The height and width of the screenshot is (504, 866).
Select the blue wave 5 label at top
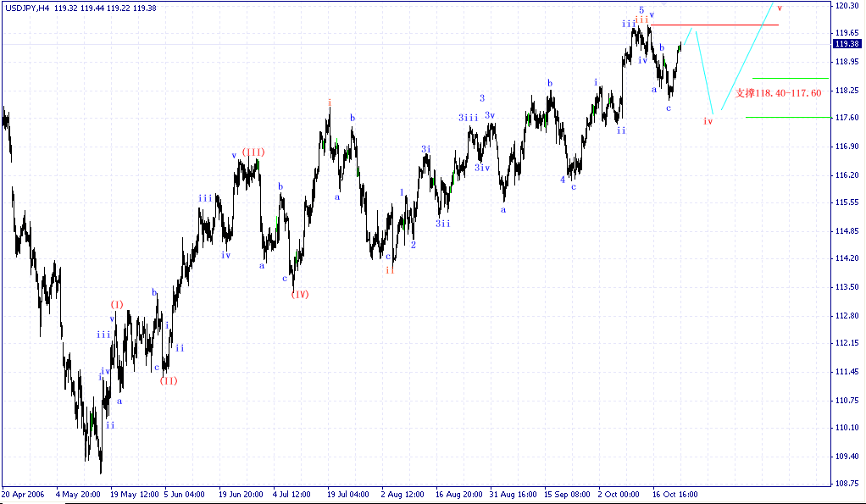pyautogui.click(x=641, y=10)
